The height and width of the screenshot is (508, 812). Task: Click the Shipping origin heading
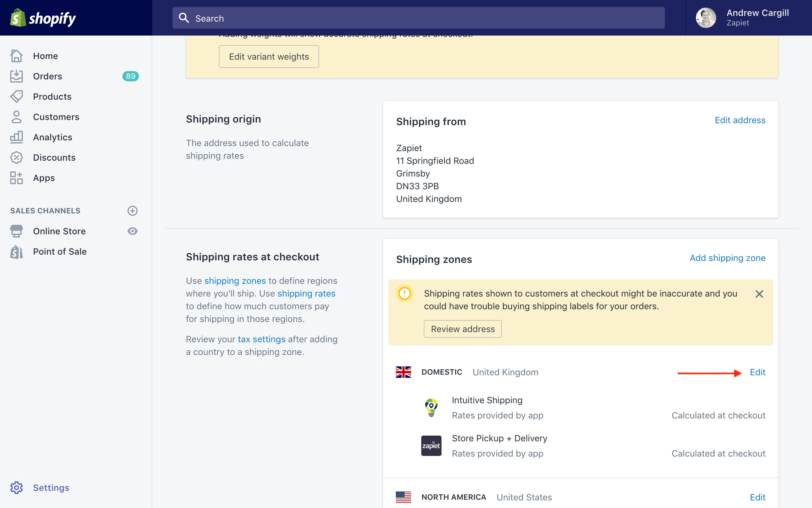[x=223, y=119]
